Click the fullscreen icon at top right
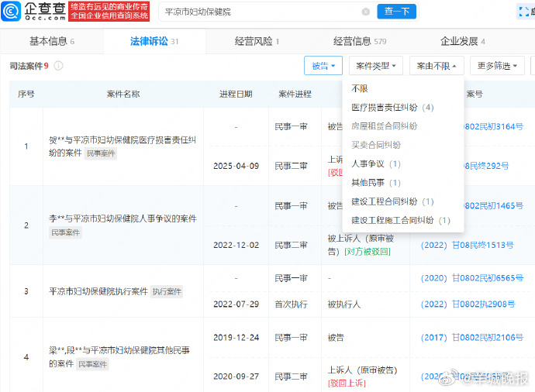The image size is (535, 392). point(524,12)
